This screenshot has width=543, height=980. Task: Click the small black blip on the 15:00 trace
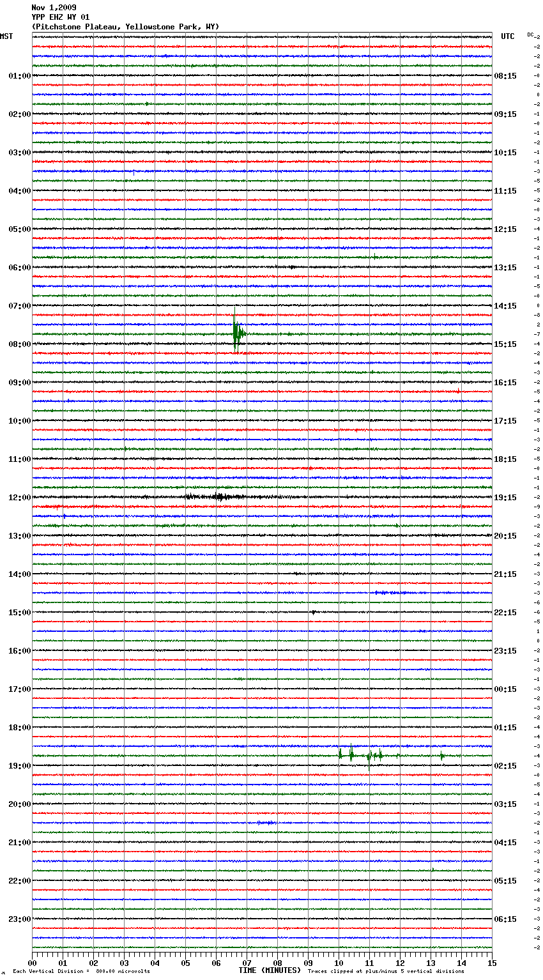click(x=313, y=612)
